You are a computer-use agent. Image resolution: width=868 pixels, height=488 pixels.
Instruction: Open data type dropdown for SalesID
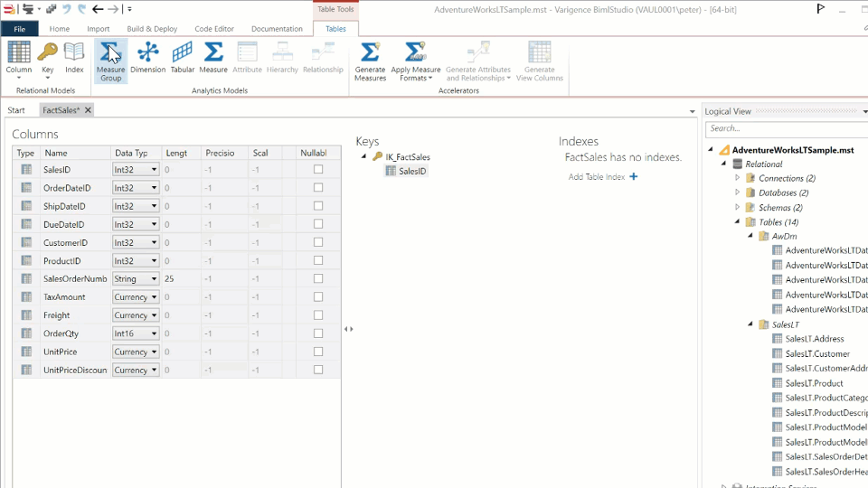[x=154, y=170]
